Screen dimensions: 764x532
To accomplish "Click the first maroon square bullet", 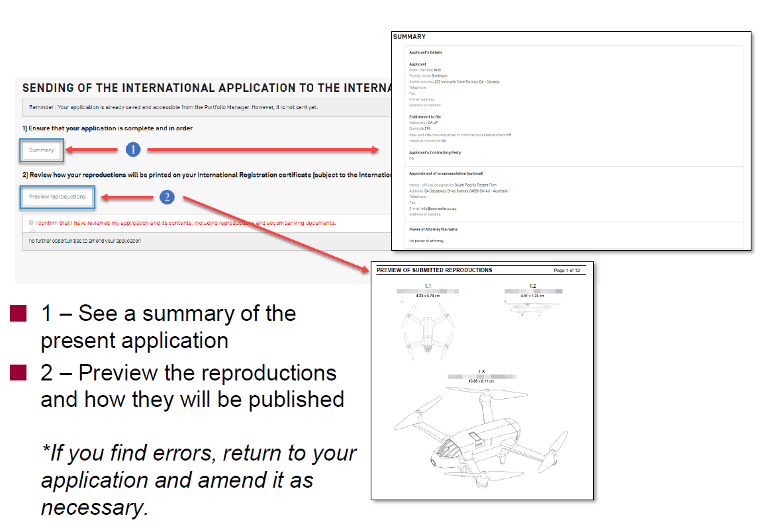I will [18, 313].
